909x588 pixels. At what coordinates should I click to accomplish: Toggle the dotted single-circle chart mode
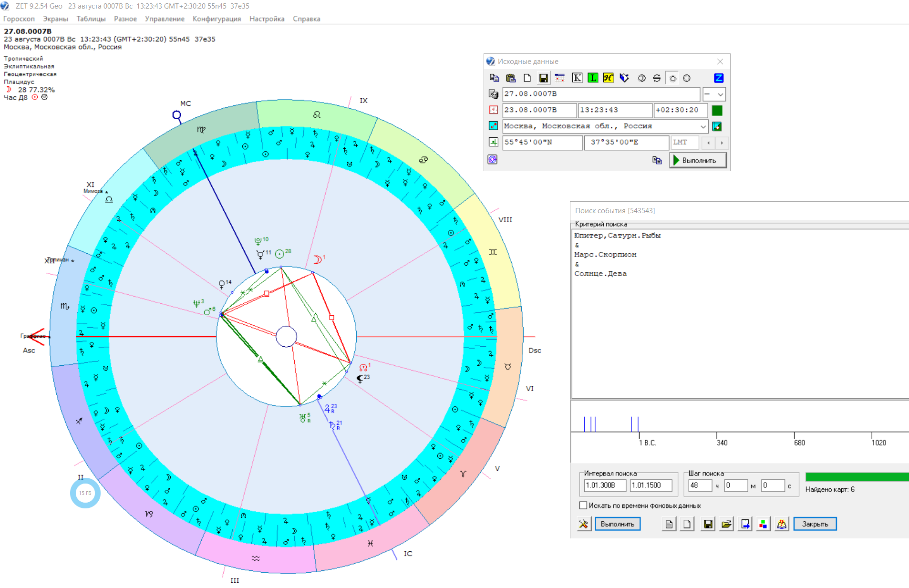pos(672,78)
